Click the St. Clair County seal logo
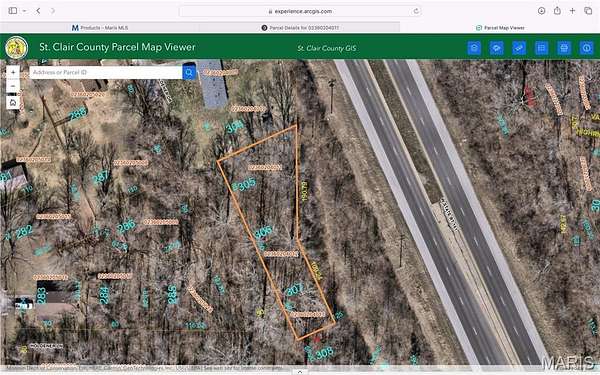Viewport: 600px width, 375px height. point(16,47)
